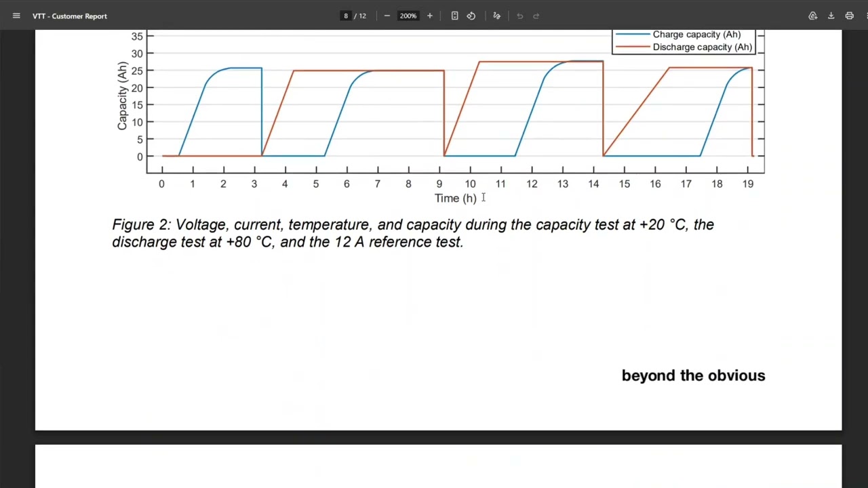The image size is (868, 488).
Task: Click the page number input field
Action: (346, 16)
